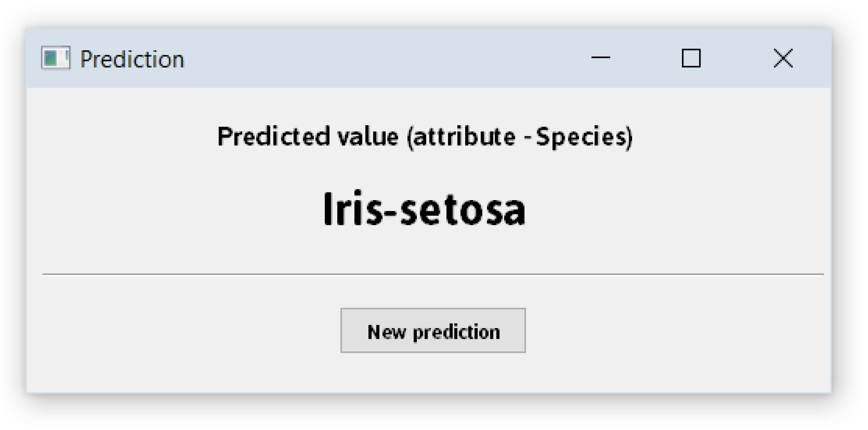Click the letters setosa in the result

(x=463, y=210)
